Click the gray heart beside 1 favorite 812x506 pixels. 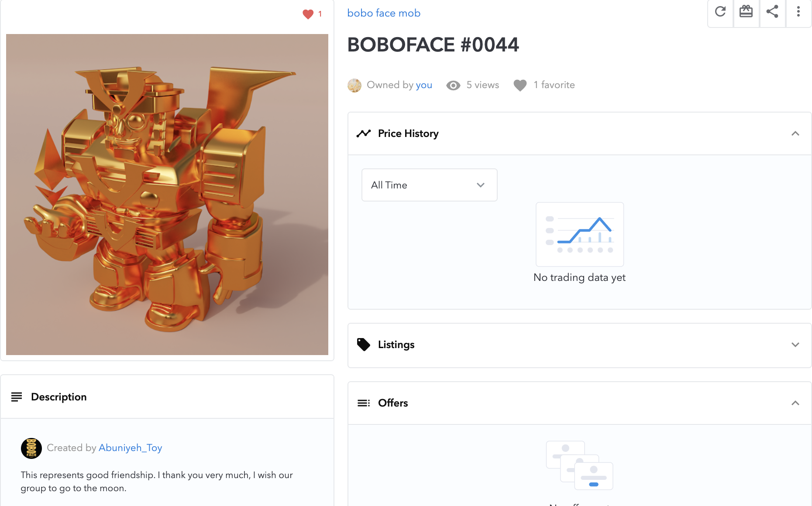click(x=520, y=85)
